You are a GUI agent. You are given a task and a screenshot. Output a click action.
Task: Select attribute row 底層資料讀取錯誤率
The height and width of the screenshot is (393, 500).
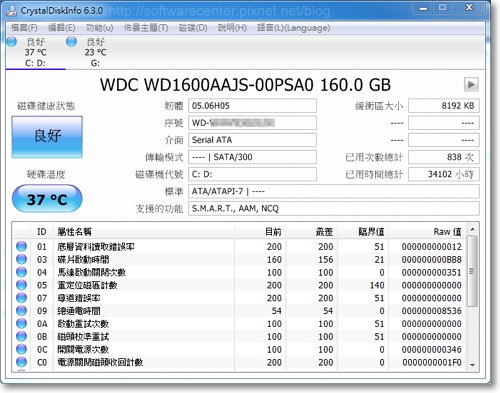click(x=240, y=247)
